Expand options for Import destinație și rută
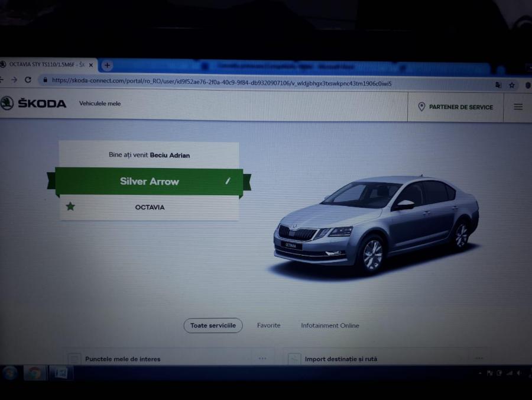 479,358
